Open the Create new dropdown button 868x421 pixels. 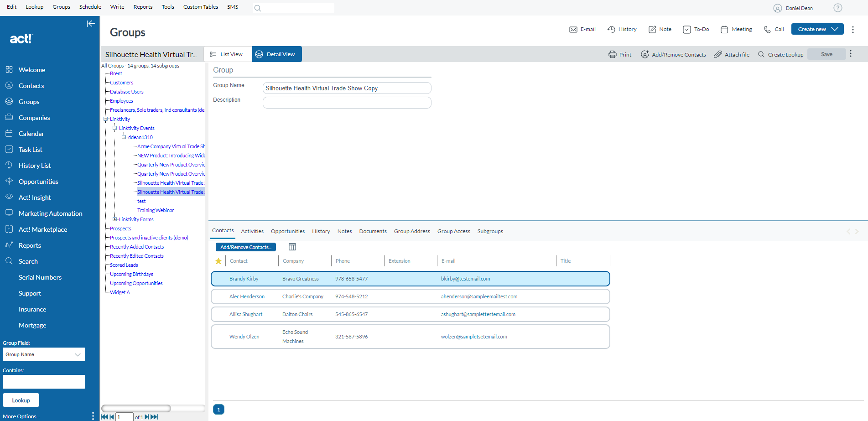[817, 29]
